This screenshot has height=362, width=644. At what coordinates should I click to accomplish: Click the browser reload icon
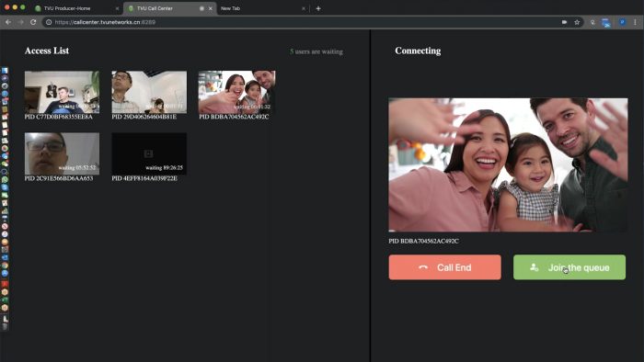(x=33, y=22)
